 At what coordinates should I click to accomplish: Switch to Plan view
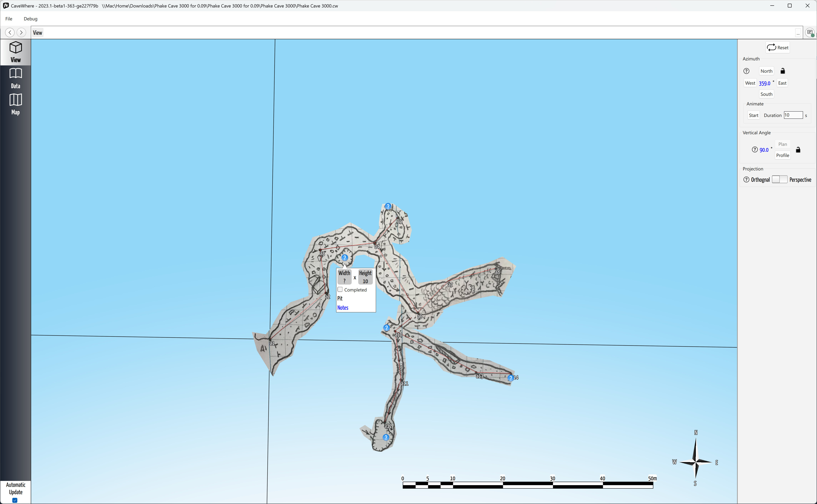click(x=783, y=144)
